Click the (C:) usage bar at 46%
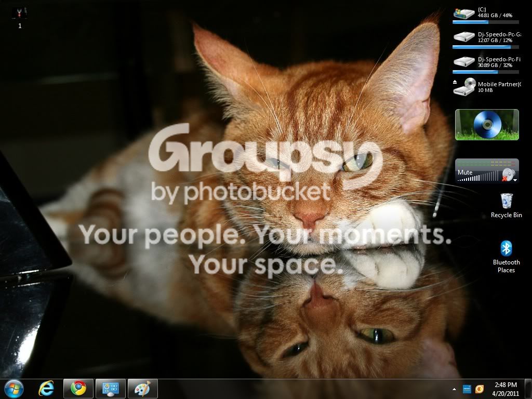Screen dimensions: 532x399 486,22
